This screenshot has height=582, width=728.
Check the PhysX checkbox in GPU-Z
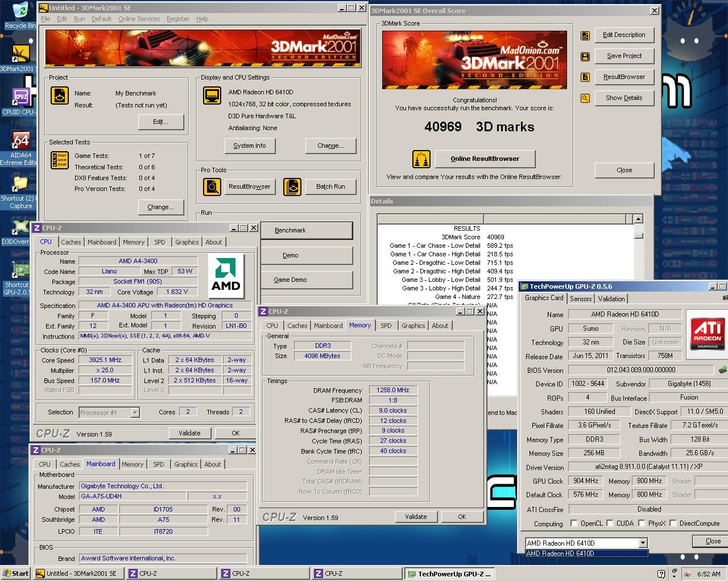642,523
